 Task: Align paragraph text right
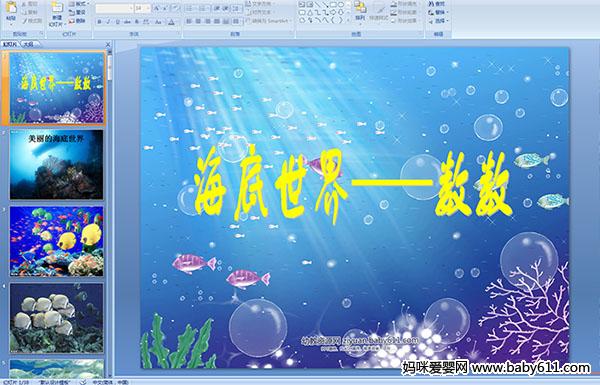pyautogui.click(x=207, y=21)
